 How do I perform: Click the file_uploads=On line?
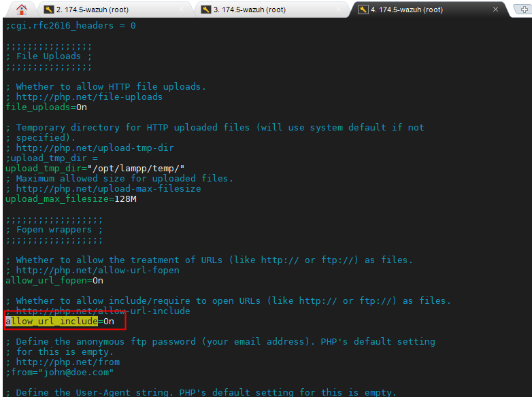(46, 107)
